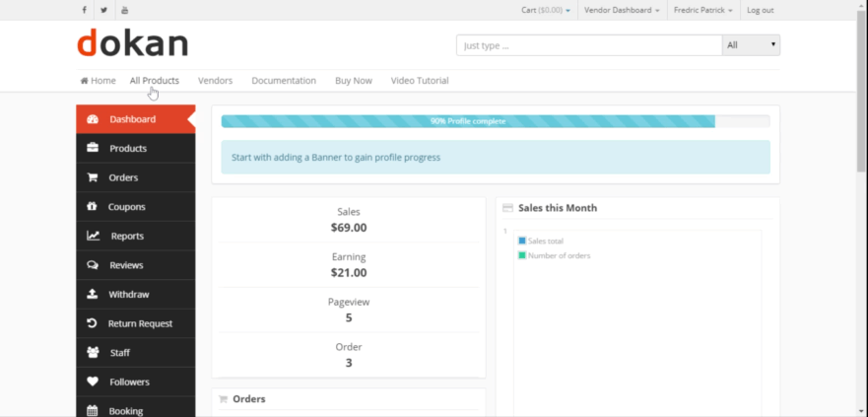
Task: Open Buy Now navigation item
Action: [x=354, y=80]
